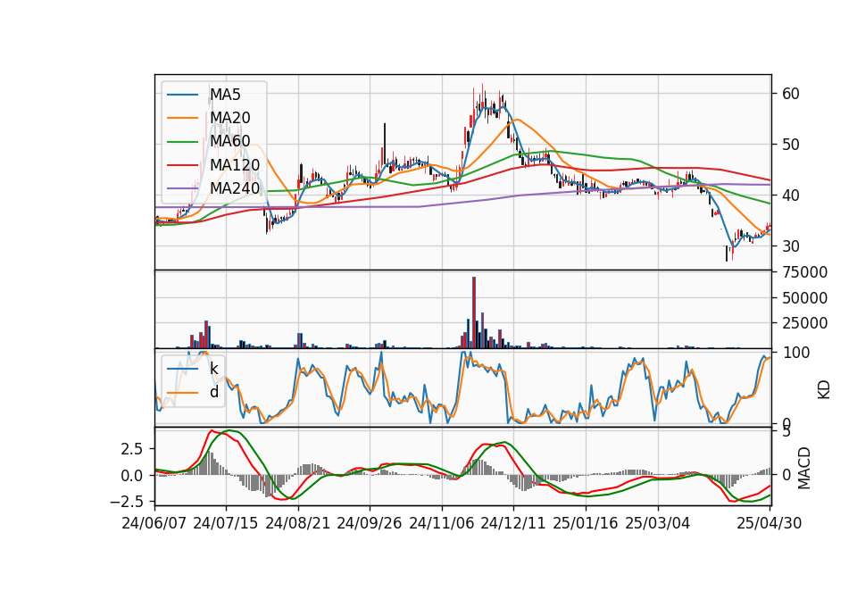Click the price axis value 40
Image resolution: width=857 pixels, height=616 pixels.
[791, 196]
